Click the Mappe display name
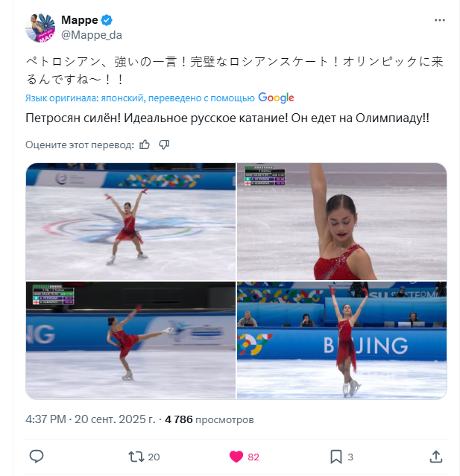This screenshot has width=460, height=476. point(80,20)
